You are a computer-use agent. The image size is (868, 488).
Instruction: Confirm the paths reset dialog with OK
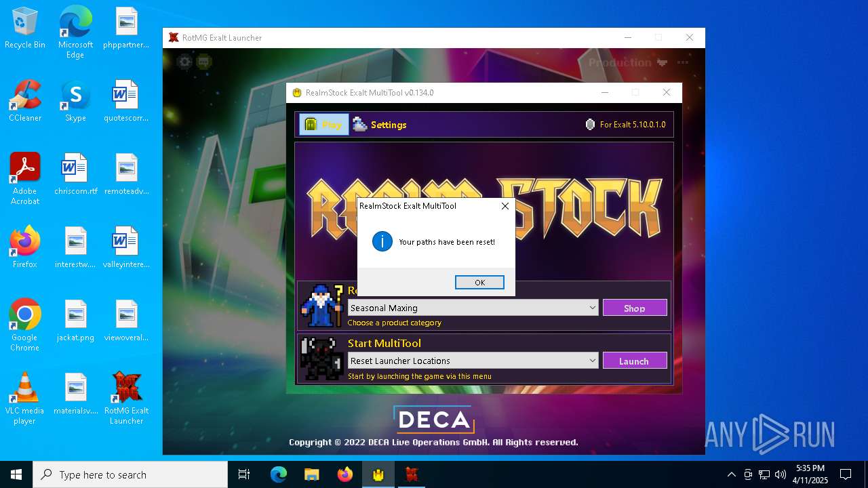point(479,283)
